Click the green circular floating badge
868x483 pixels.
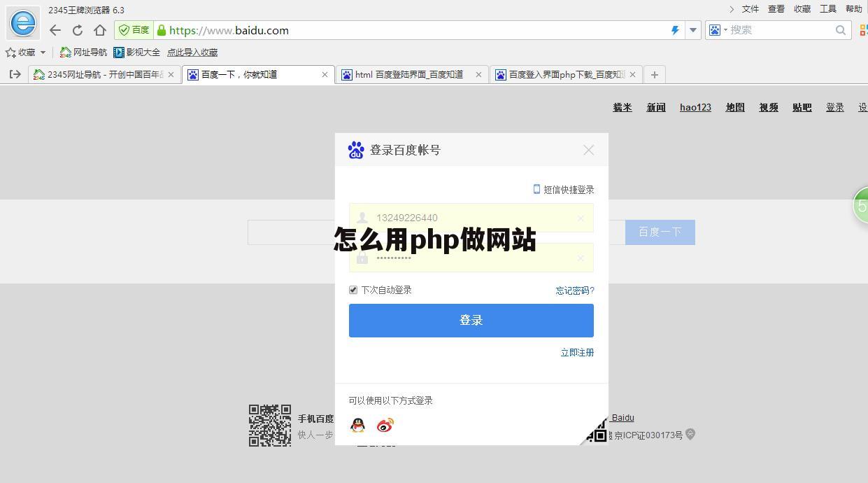[x=861, y=206]
